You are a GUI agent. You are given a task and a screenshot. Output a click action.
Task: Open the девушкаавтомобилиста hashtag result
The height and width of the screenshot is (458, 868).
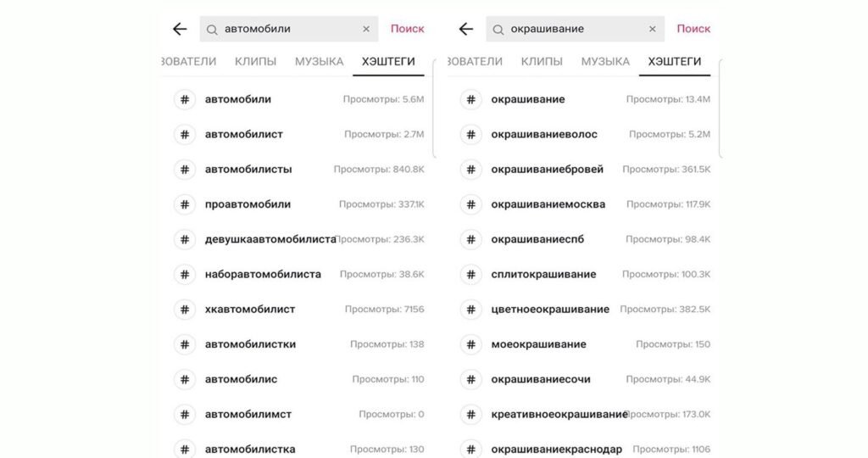point(299,239)
